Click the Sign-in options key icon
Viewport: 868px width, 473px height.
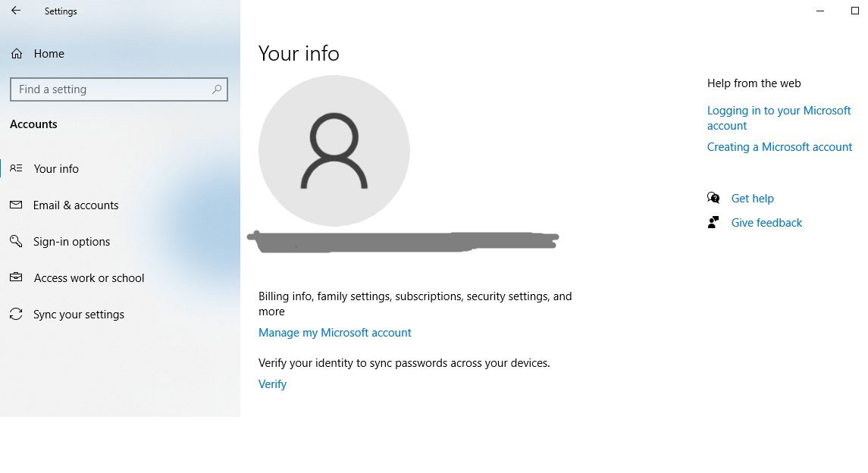[x=16, y=241]
